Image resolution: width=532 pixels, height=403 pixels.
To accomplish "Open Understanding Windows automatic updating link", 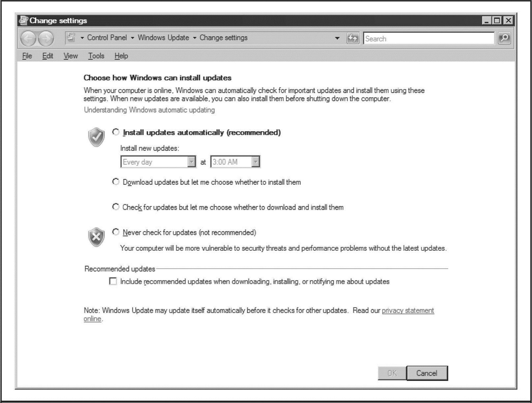I will click(149, 110).
